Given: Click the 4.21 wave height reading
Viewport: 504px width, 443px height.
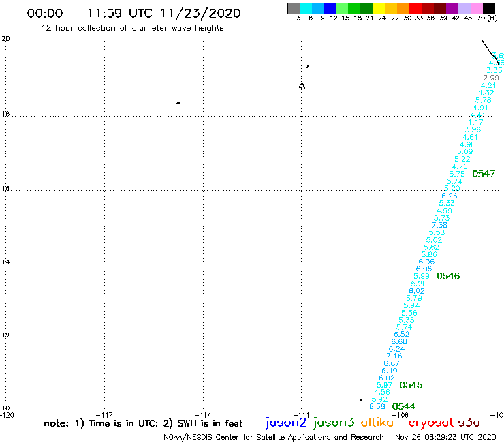Looking at the screenshot, I should pyautogui.click(x=488, y=86).
